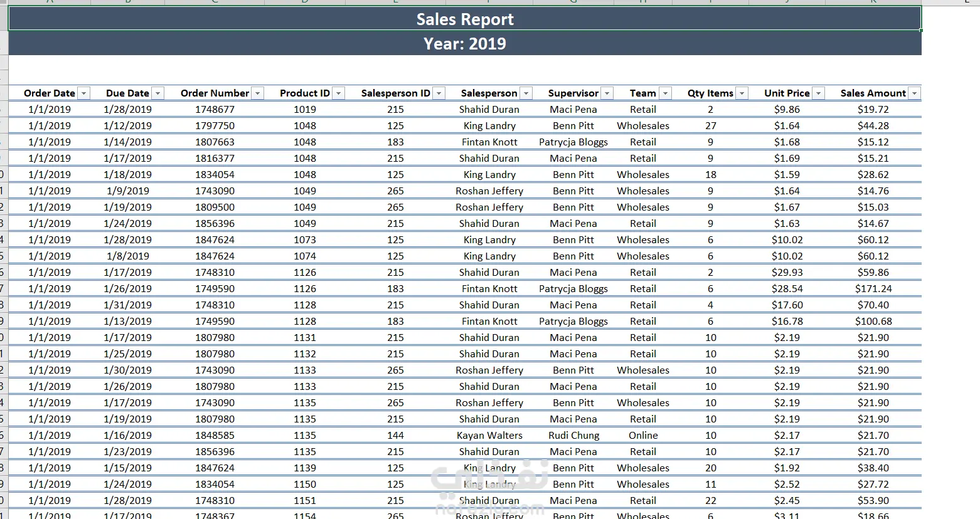Select unit price cell $2.52
The image size is (980, 519).
(x=787, y=484)
